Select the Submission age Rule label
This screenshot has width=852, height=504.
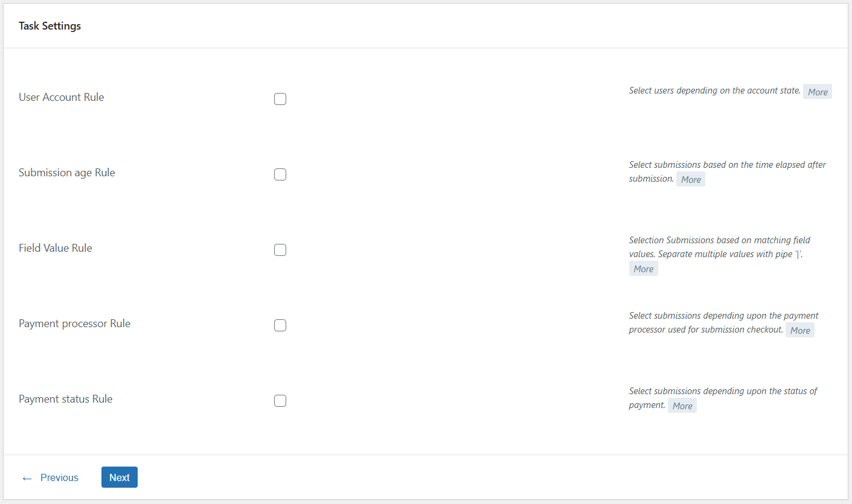pos(67,173)
